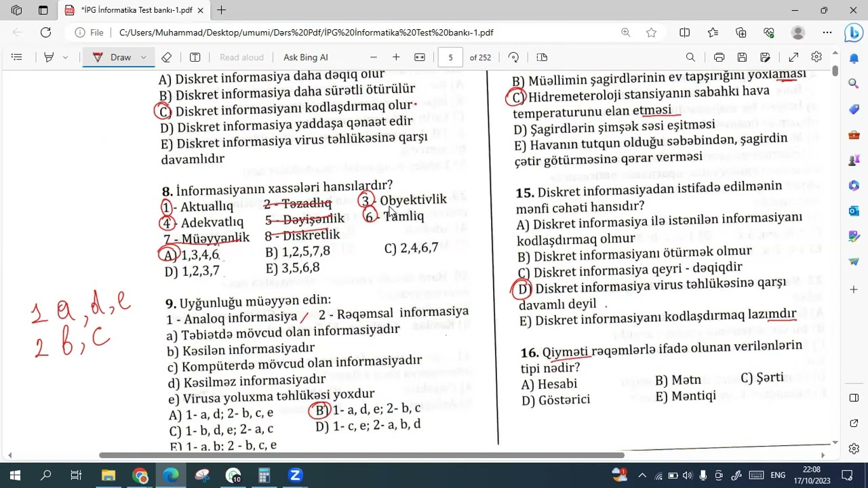Open Split screen view
Viewport: 868px width, 488px height.
point(684,33)
